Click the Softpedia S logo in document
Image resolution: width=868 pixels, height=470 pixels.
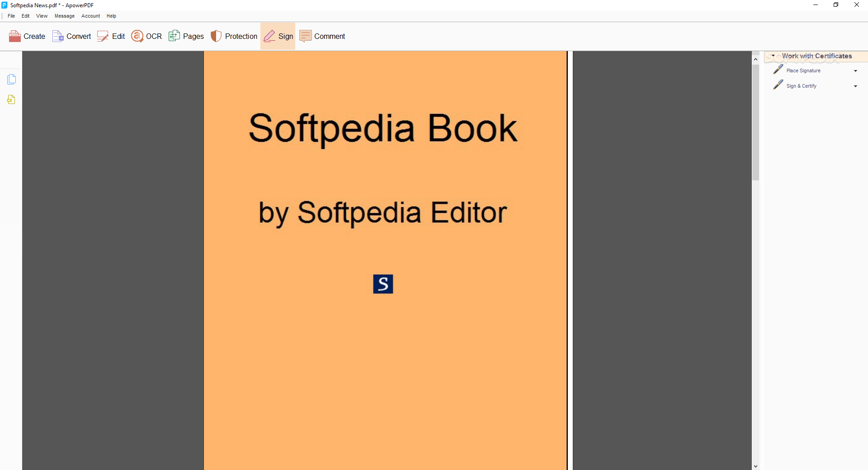click(383, 284)
